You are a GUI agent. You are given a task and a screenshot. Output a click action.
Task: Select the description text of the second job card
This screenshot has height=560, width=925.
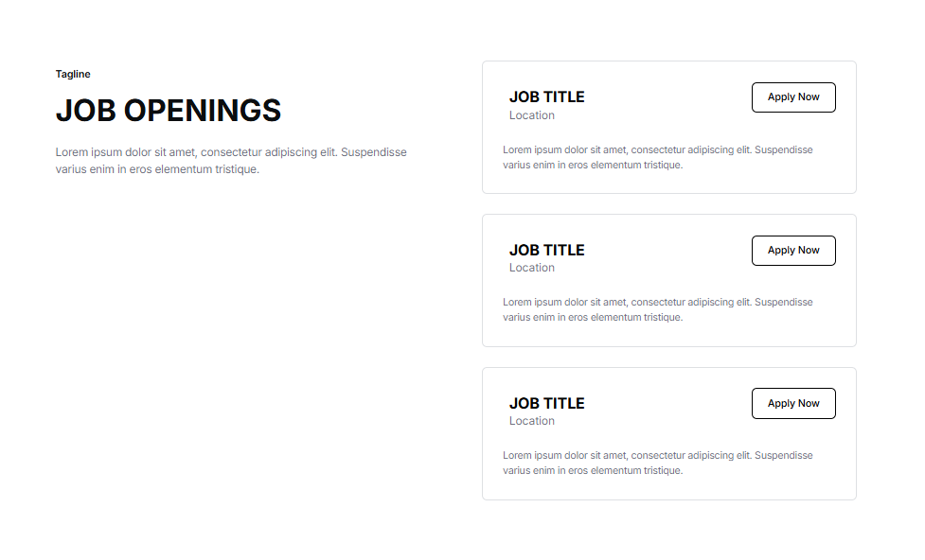coord(657,309)
